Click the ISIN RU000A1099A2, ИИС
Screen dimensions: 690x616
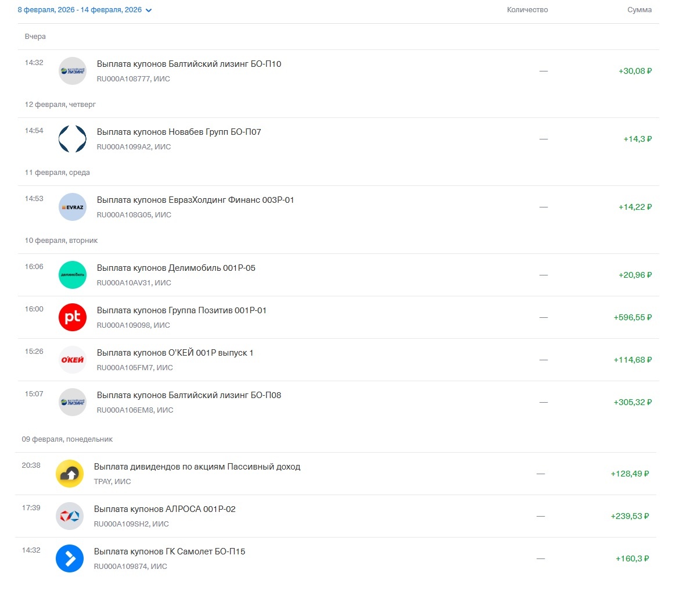134,146
